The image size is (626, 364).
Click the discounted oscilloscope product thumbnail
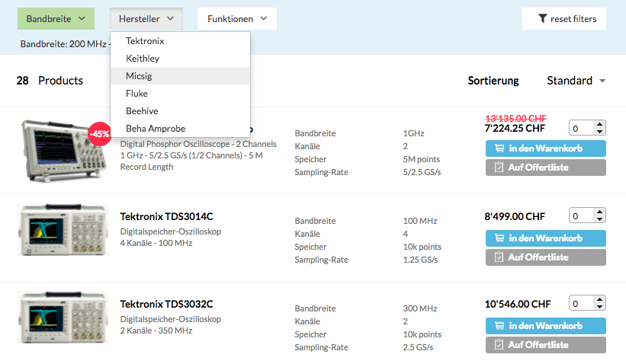64,151
